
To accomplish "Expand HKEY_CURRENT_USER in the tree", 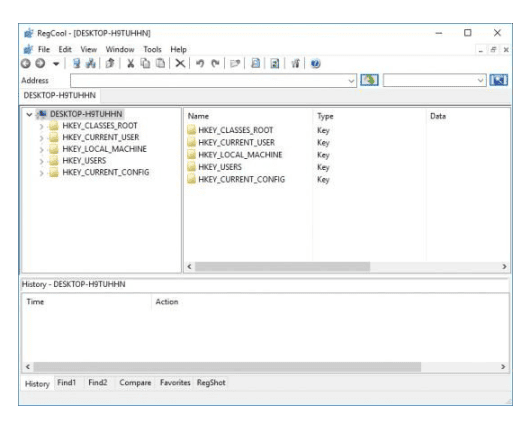I will point(41,138).
